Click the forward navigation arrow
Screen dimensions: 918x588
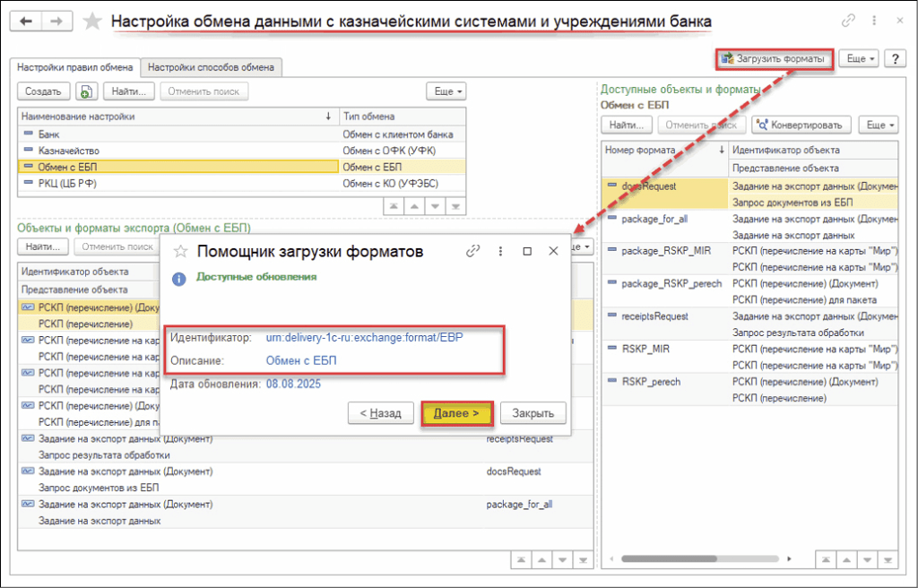[56, 21]
